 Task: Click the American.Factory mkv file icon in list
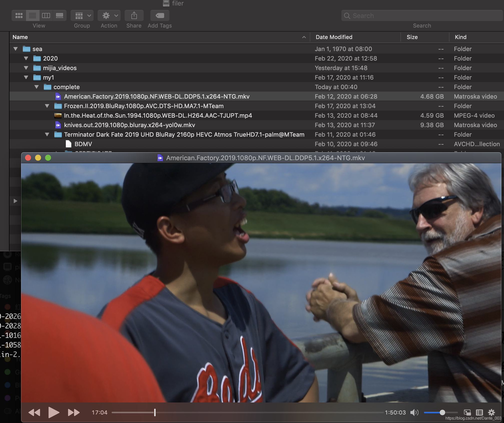(x=58, y=96)
